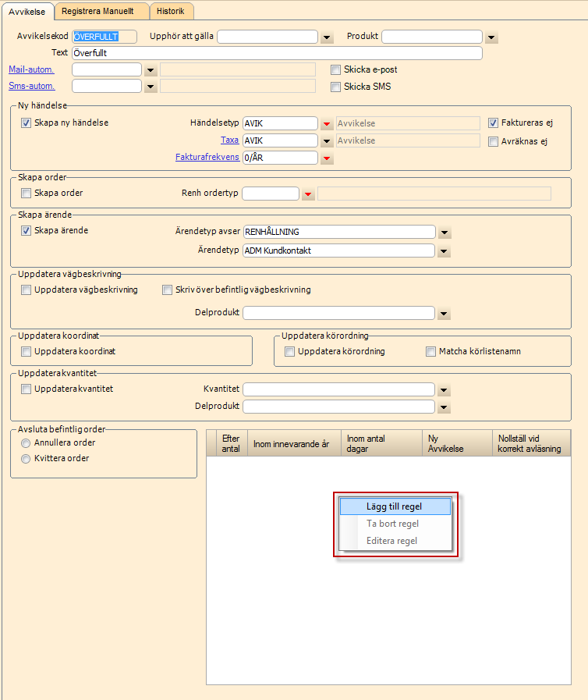Click the Efter antal column header
Screen dimensions: 588x700
(x=232, y=443)
